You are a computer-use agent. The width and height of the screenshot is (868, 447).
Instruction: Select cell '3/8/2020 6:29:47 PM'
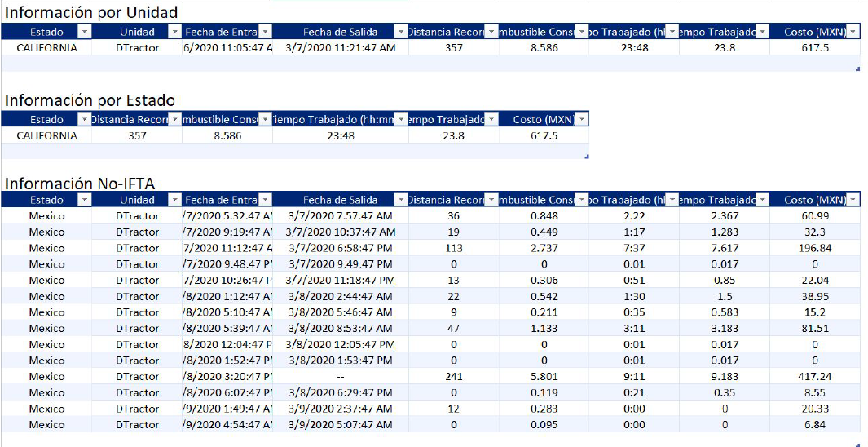click(x=341, y=392)
